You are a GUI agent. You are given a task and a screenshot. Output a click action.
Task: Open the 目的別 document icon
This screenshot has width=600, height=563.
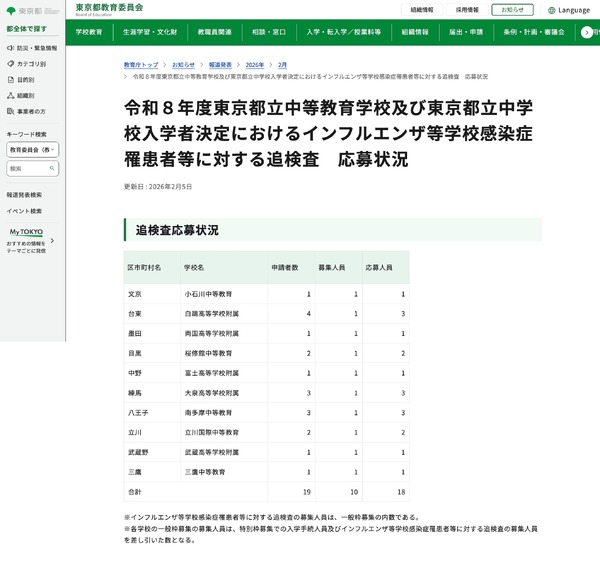tap(10, 80)
